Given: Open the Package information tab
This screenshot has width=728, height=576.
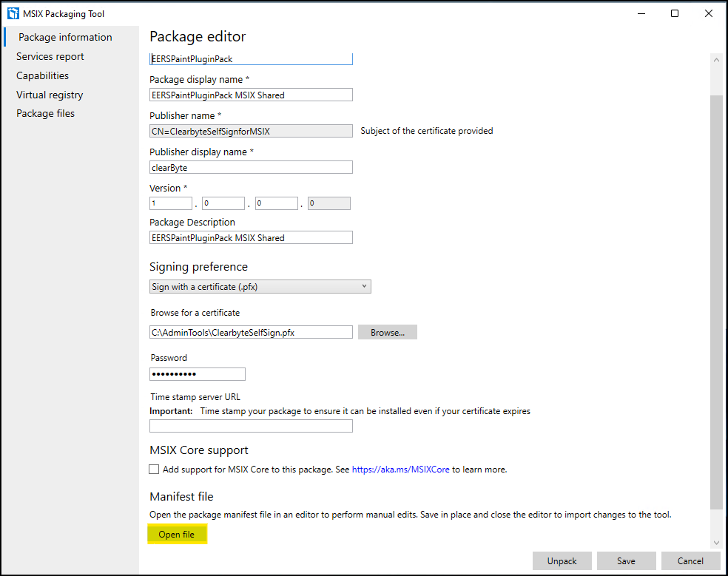Looking at the screenshot, I should click(x=65, y=37).
